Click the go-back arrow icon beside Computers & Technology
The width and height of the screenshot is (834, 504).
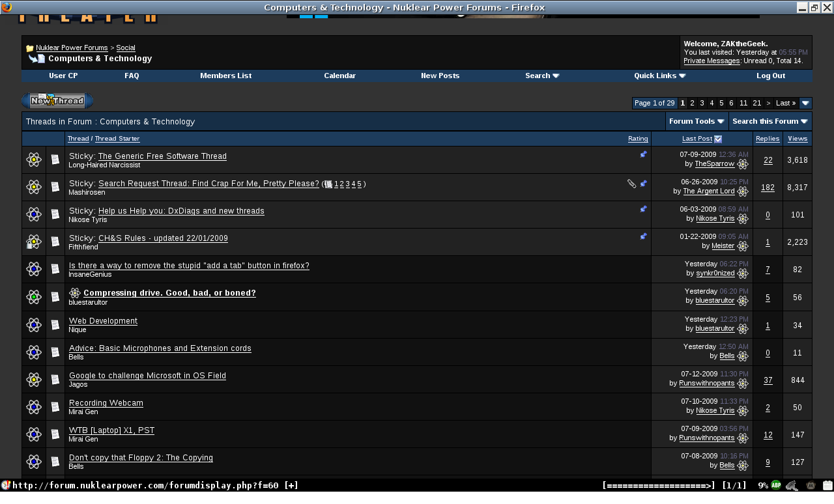point(36,59)
